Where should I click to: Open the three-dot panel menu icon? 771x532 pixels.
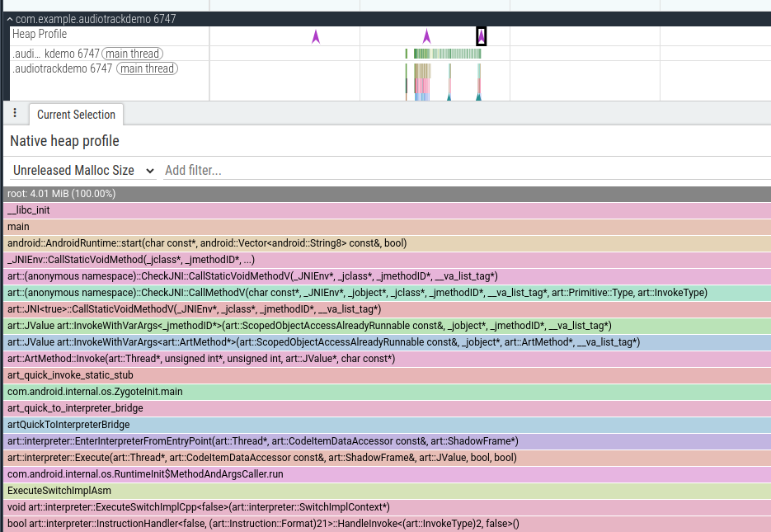[x=15, y=113]
